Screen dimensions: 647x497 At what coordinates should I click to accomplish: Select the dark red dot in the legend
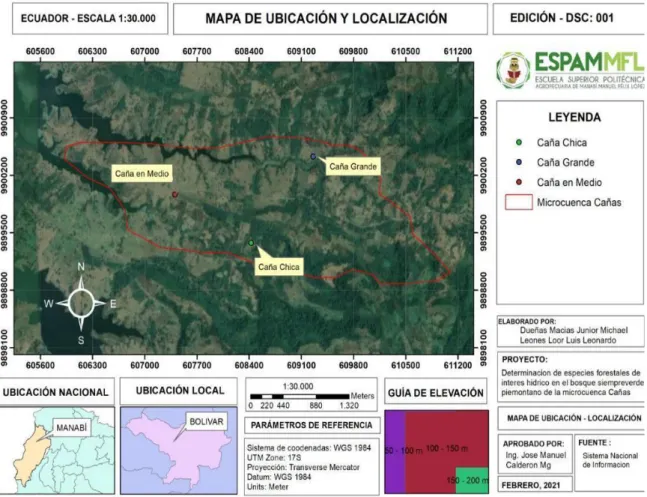point(519,182)
